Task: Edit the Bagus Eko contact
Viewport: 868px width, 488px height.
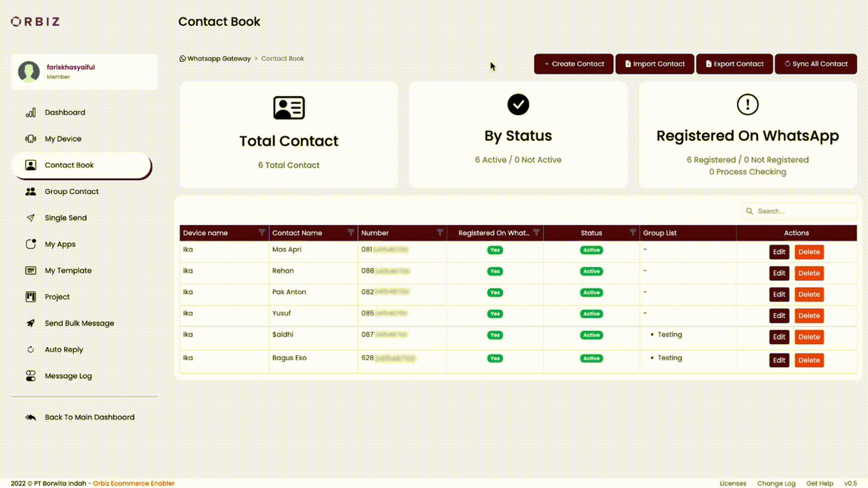Action: click(x=779, y=360)
